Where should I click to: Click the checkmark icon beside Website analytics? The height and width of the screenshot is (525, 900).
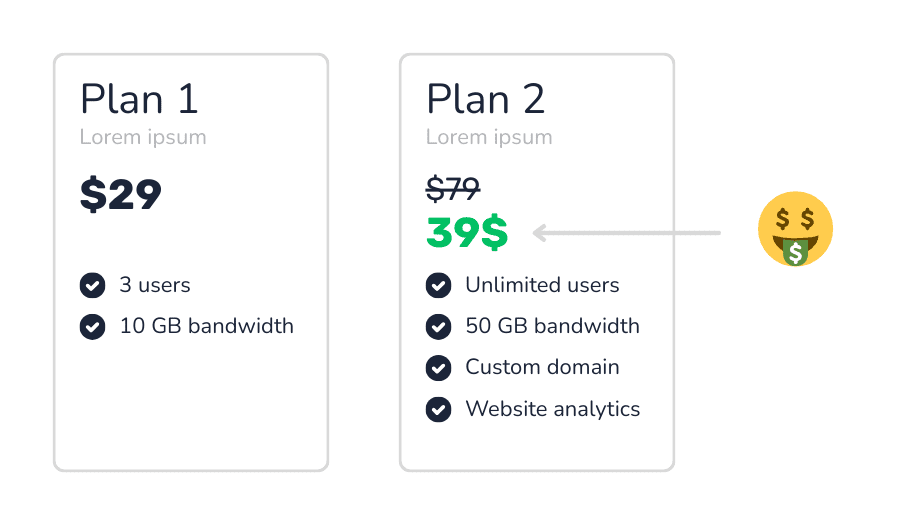click(x=439, y=409)
